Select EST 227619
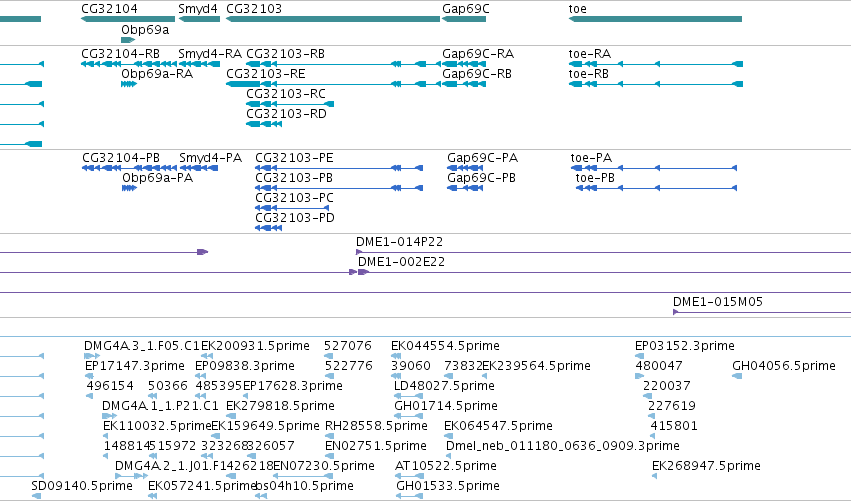Screen dimensions: 851x501 tap(672, 407)
